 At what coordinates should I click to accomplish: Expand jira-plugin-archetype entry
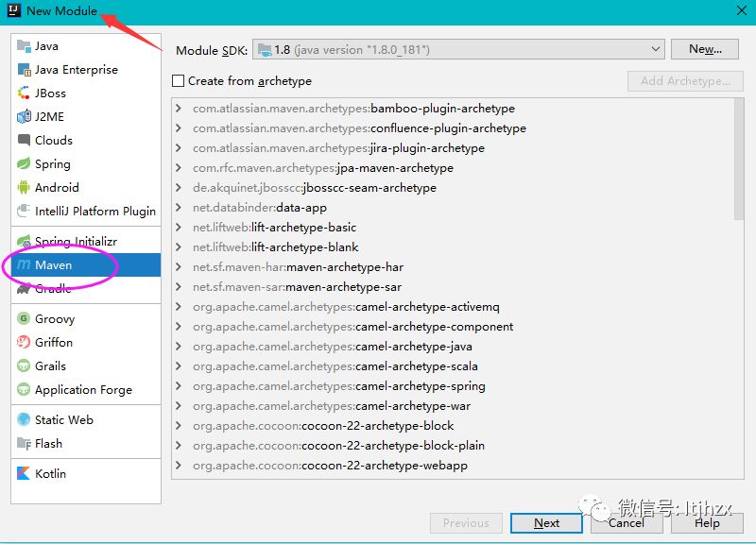coord(179,148)
